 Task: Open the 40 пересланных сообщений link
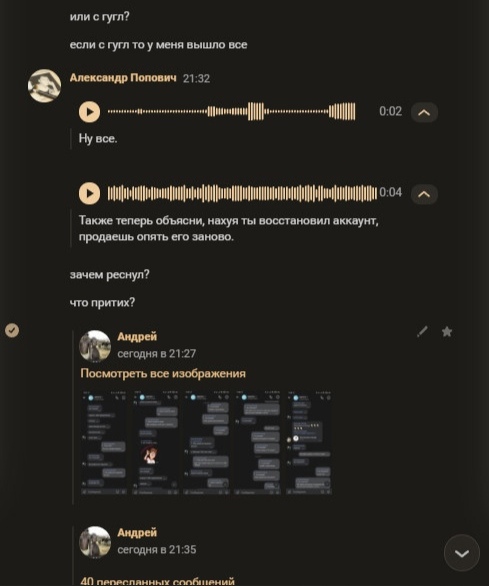[x=157, y=581]
